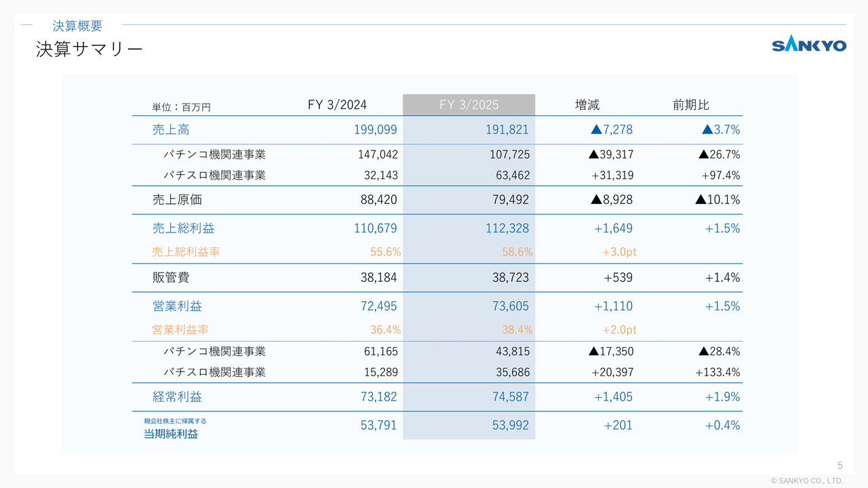868x488 pixels.
Task: Click the 110,679 gross profit value
Action: pyautogui.click(x=376, y=228)
